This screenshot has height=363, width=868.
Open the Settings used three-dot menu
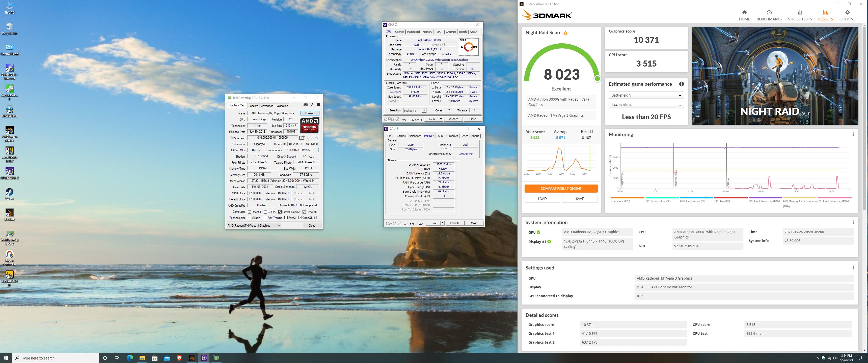(x=853, y=268)
